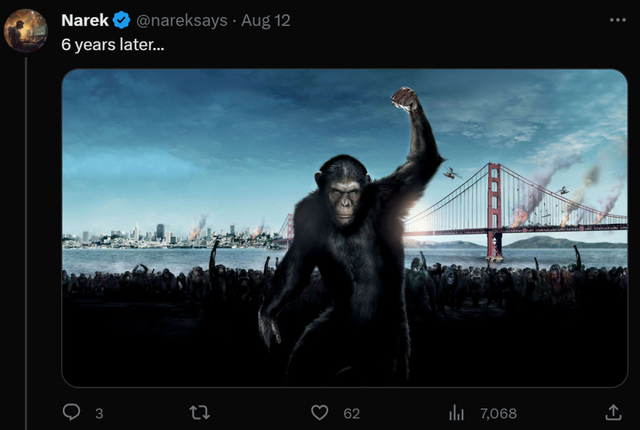Image resolution: width=640 pixels, height=430 pixels.
Task: Open the three-dot more options menu
Action: [x=618, y=20]
